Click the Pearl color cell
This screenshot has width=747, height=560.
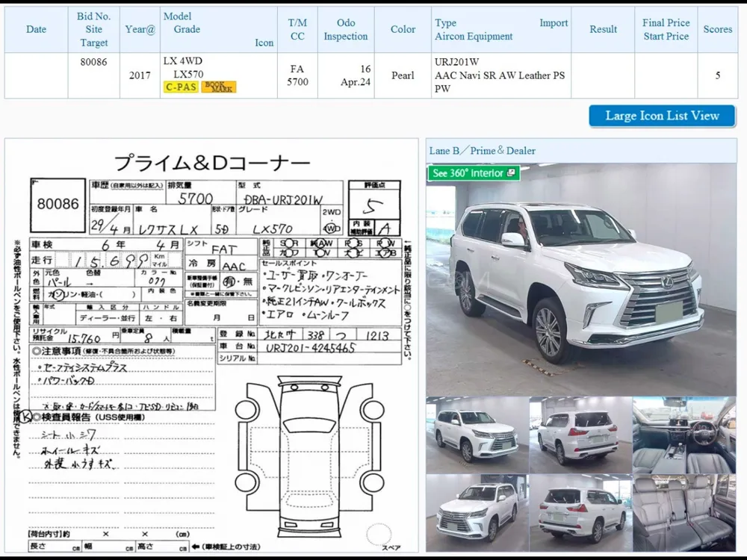click(x=403, y=75)
